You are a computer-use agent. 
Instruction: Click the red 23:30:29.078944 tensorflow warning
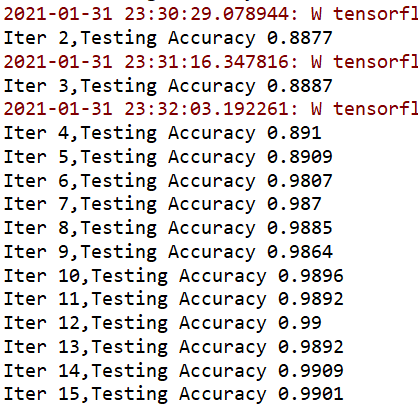[x=211, y=14]
